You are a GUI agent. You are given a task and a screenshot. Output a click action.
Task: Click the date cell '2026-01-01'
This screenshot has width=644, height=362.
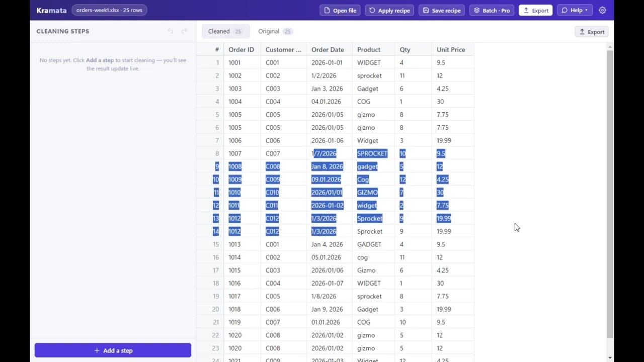pyautogui.click(x=329, y=62)
